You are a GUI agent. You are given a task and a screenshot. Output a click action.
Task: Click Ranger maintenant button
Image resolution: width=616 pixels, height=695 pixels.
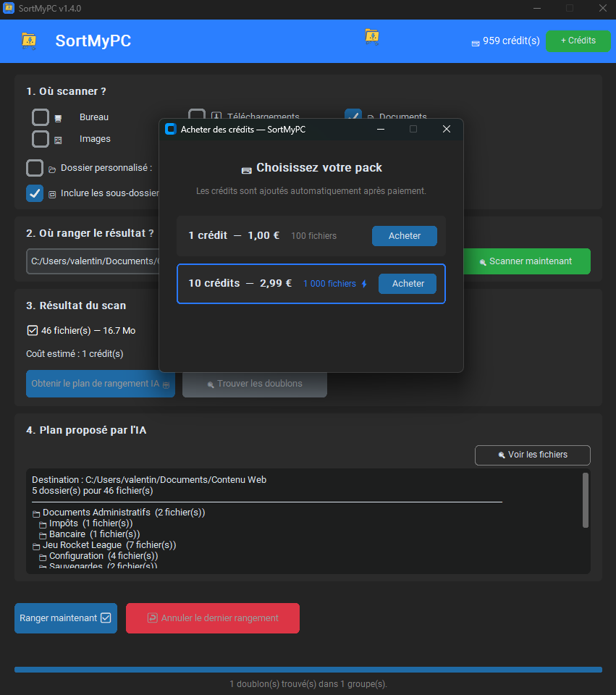click(66, 618)
